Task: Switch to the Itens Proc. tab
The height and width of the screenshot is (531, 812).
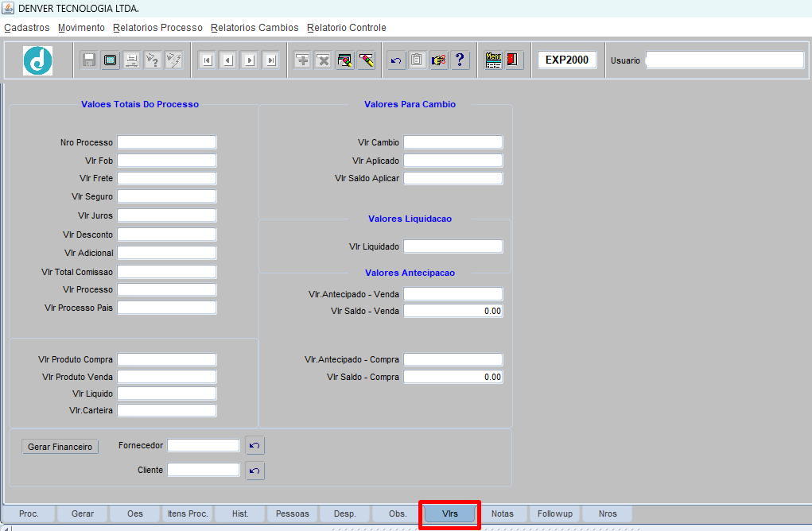Action: coord(188,514)
